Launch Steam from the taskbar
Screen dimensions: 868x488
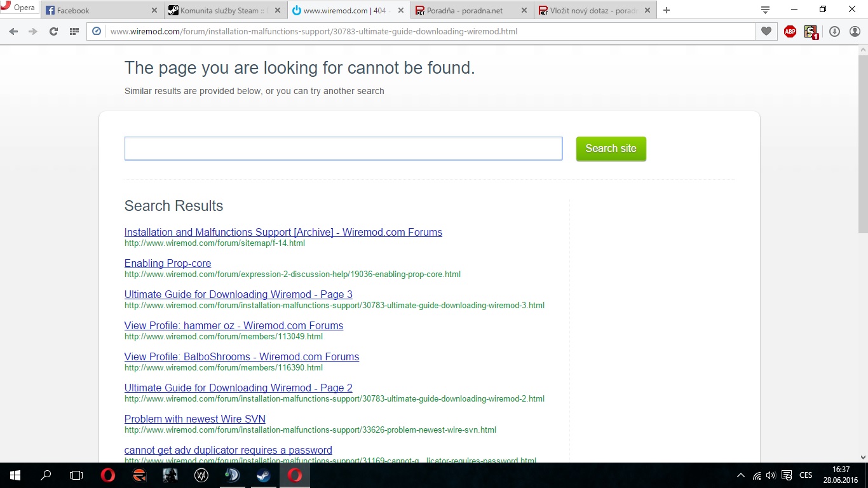click(x=263, y=475)
